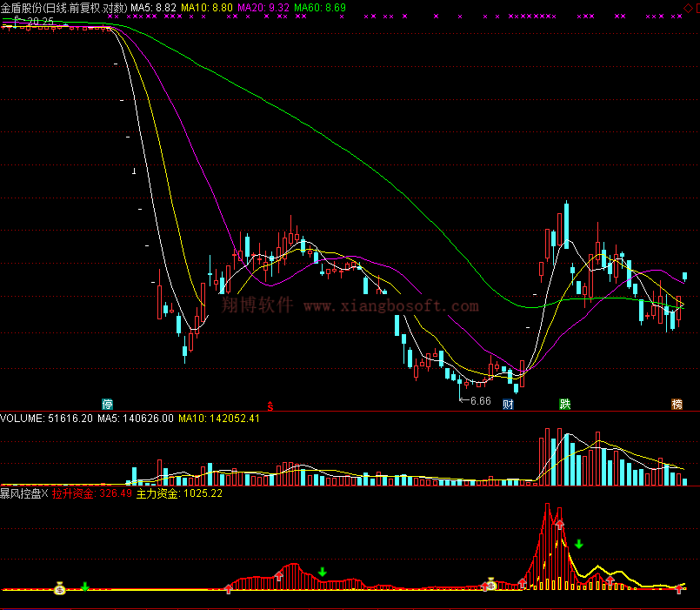Click the 主力资金: 1025.22 label
This screenshot has height=610, width=700.
(x=179, y=493)
